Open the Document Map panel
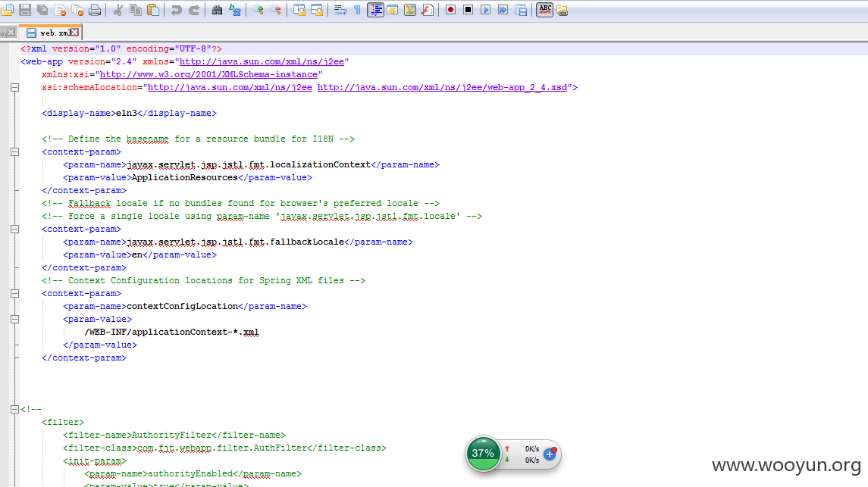Screen dimensions: 868x487 410,10
